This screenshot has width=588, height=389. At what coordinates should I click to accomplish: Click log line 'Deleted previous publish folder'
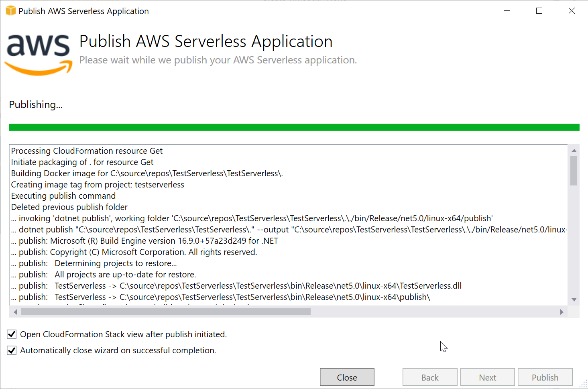tap(69, 207)
